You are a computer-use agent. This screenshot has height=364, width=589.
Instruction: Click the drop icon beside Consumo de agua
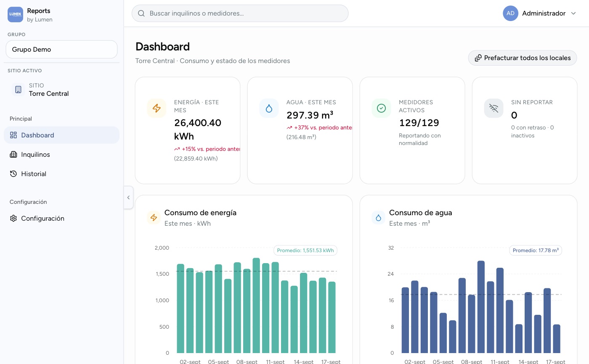[378, 218]
